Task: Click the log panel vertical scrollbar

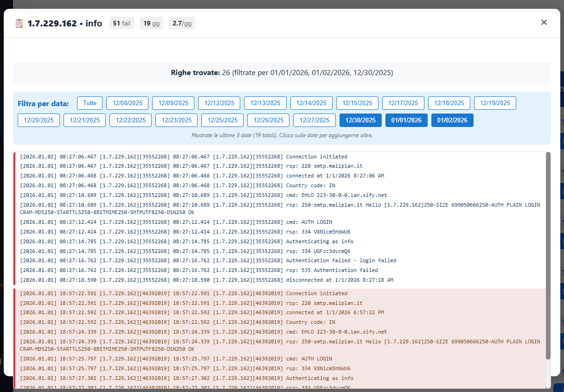Action: pyautogui.click(x=548, y=255)
